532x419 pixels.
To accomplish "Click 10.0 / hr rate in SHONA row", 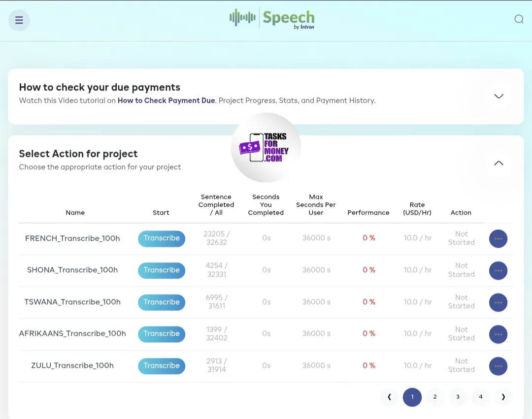I will pos(418,270).
